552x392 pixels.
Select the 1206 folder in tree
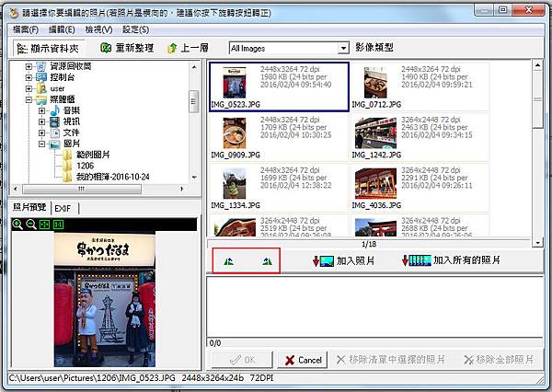point(85,166)
